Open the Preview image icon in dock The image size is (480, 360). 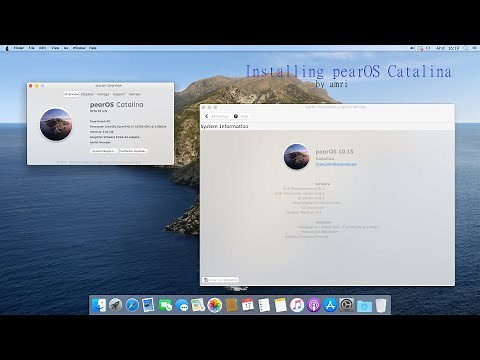[x=148, y=305]
